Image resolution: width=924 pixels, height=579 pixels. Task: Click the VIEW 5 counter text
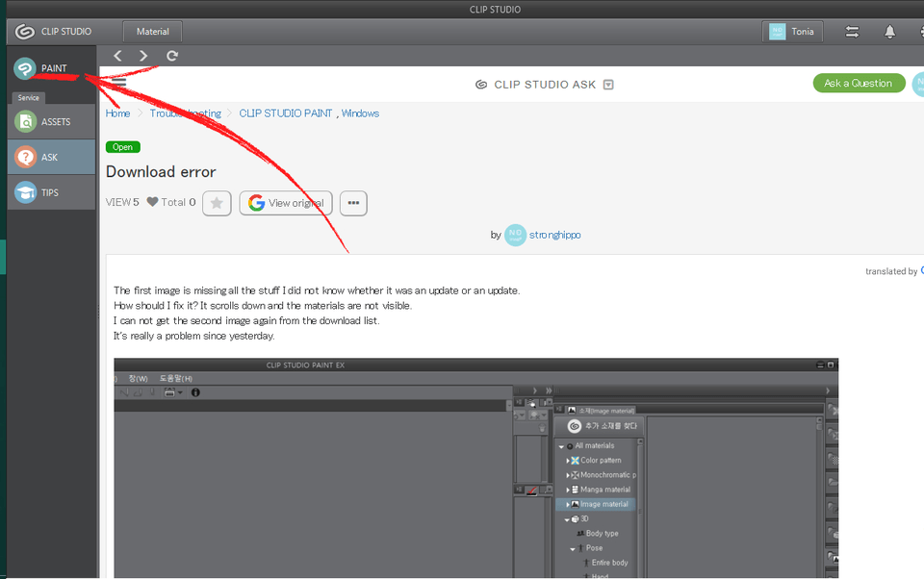coord(122,202)
